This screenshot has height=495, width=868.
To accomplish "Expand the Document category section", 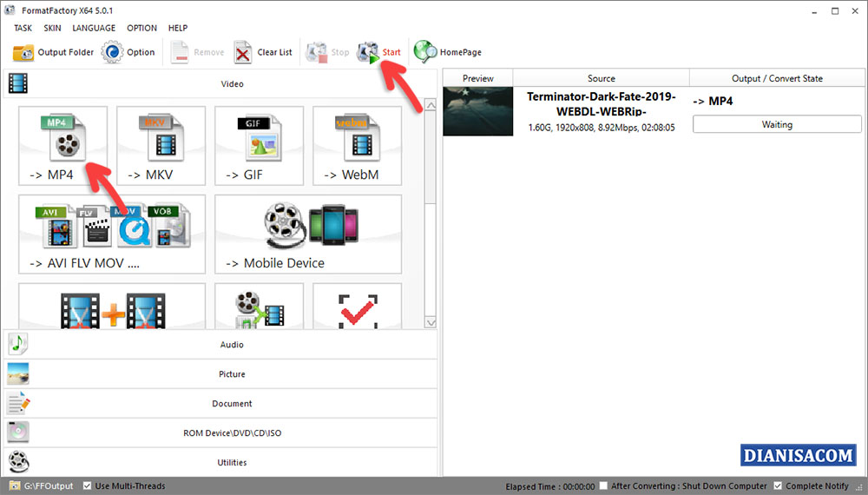I will pyautogui.click(x=231, y=404).
